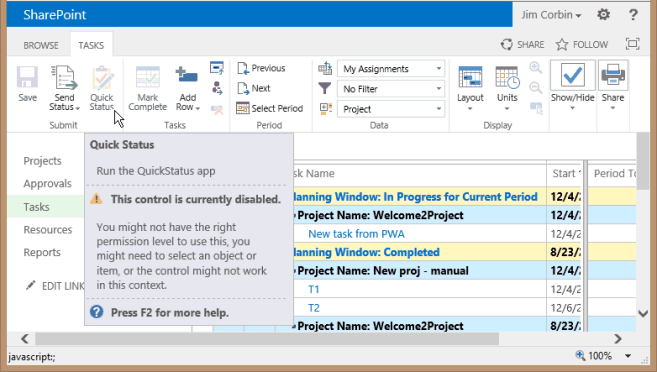Open the My Assignments view dropdown
657x372 pixels.
(391, 69)
